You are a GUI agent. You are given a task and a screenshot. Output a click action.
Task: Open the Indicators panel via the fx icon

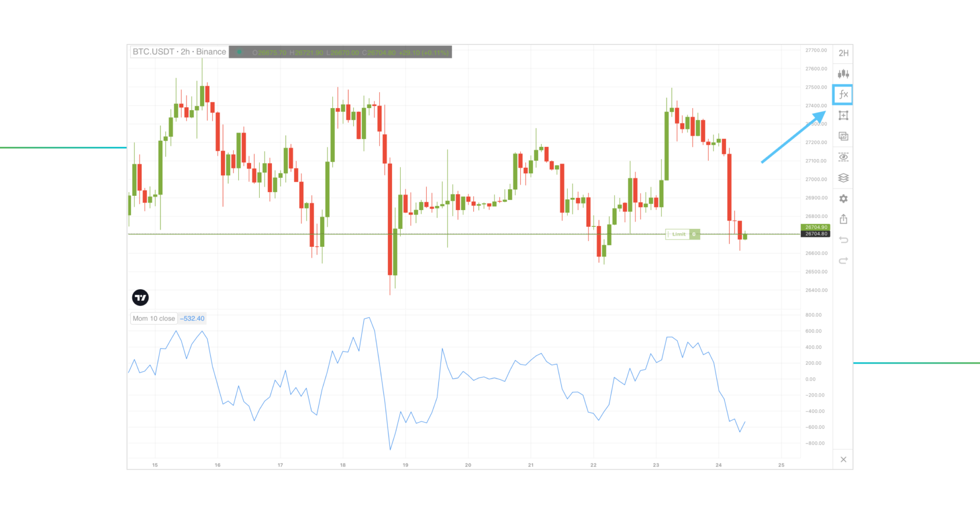843,94
